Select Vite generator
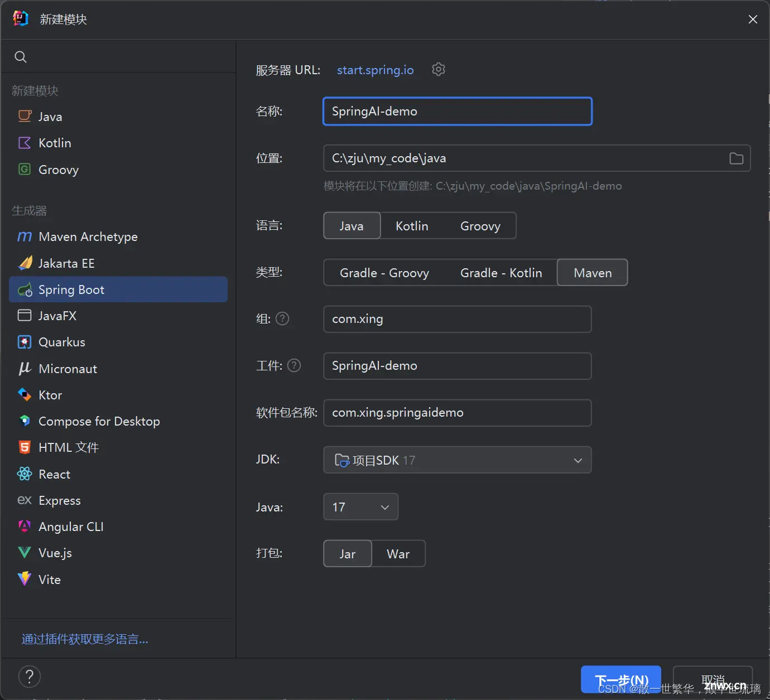Screen dimensions: 770x700 [118, 580]
